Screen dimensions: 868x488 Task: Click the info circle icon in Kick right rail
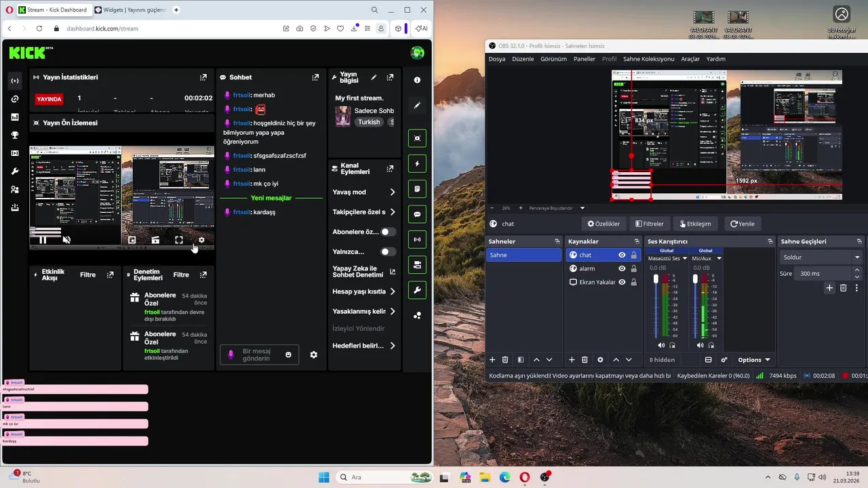point(417,80)
